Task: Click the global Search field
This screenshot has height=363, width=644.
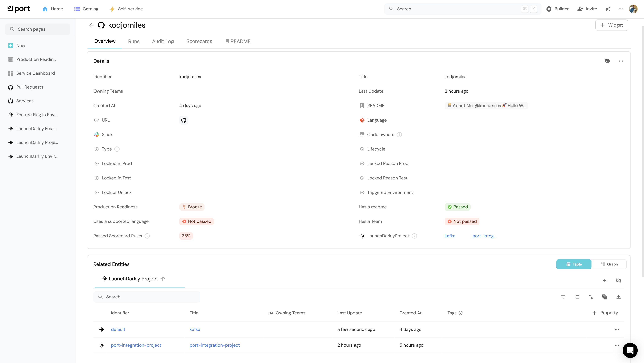Action: click(463, 9)
